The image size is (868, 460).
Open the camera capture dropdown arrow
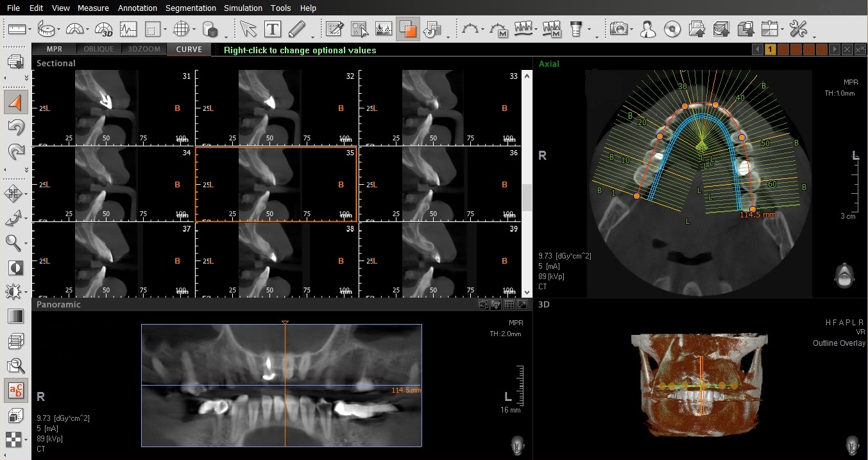(632, 30)
